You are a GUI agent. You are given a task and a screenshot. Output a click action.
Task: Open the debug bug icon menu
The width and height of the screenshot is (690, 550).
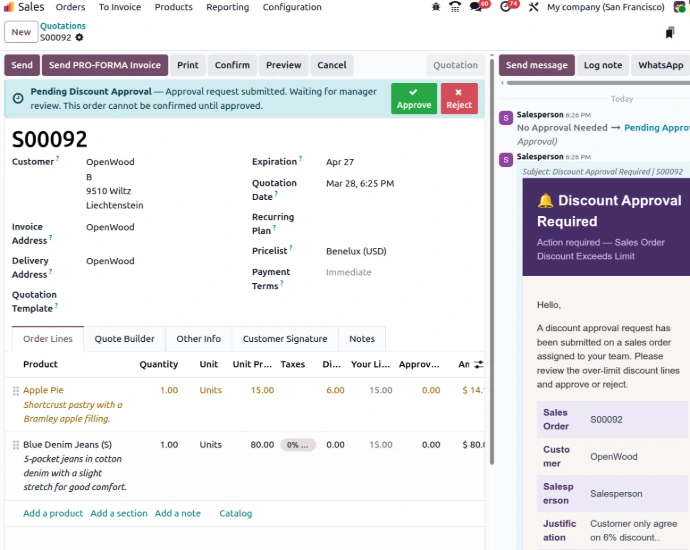pos(435,7)
